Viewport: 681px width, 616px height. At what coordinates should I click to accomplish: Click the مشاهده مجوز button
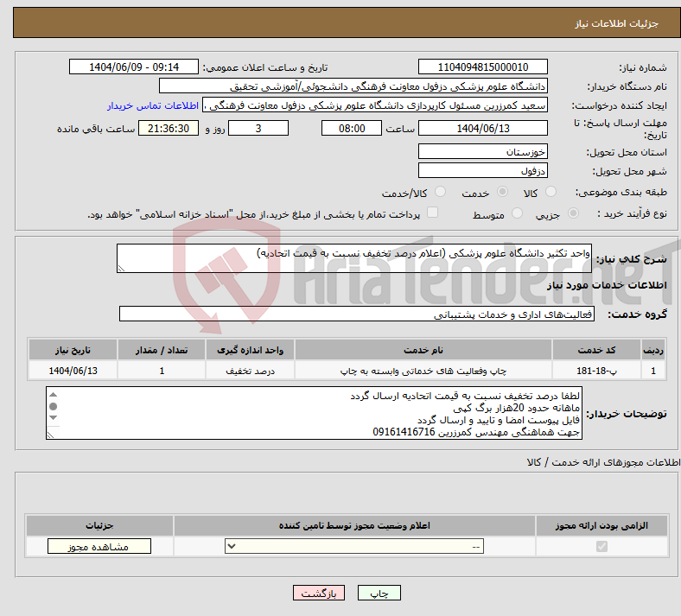point(99,546)
